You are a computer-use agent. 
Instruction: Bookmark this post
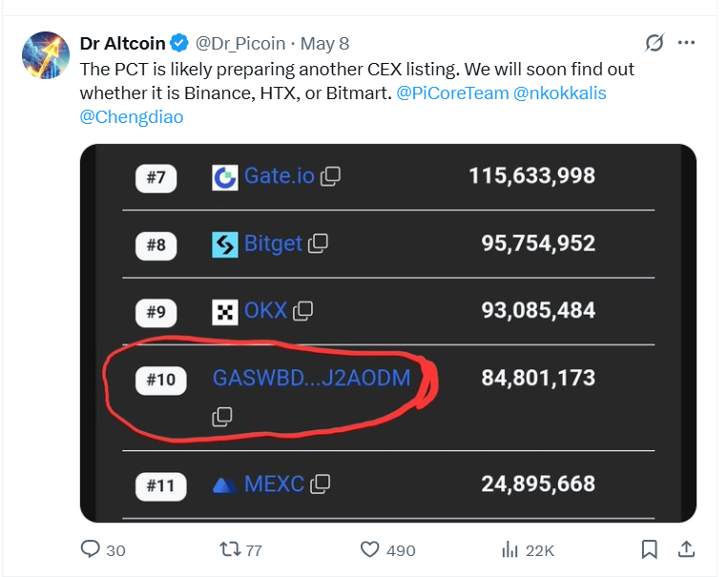pyautogui.click(x=650, y=549)
